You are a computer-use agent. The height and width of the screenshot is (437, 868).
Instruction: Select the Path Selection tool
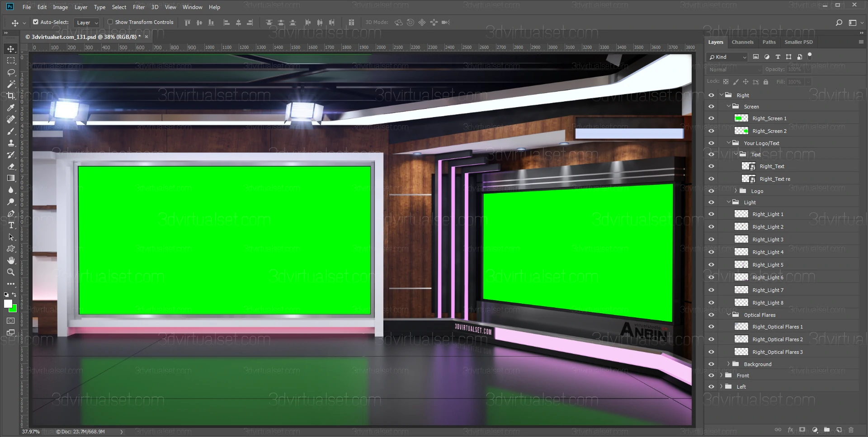[x=11, y=237]
